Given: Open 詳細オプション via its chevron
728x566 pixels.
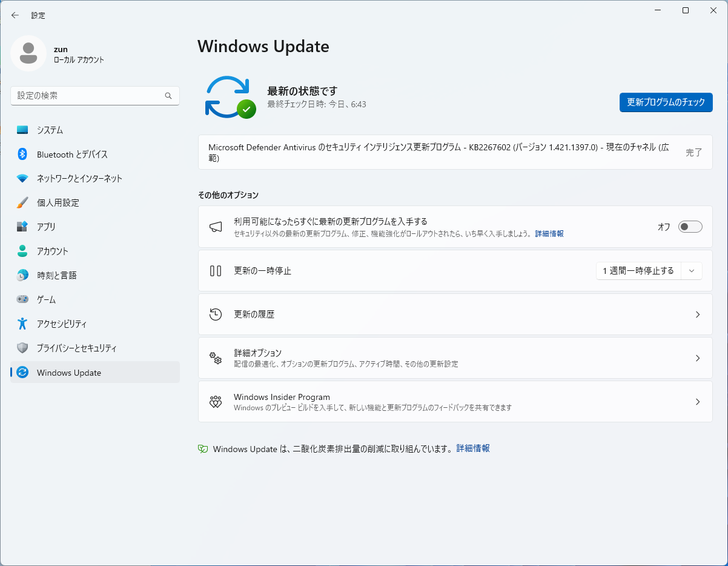Looking at the screenshot, I should point(698,358).
